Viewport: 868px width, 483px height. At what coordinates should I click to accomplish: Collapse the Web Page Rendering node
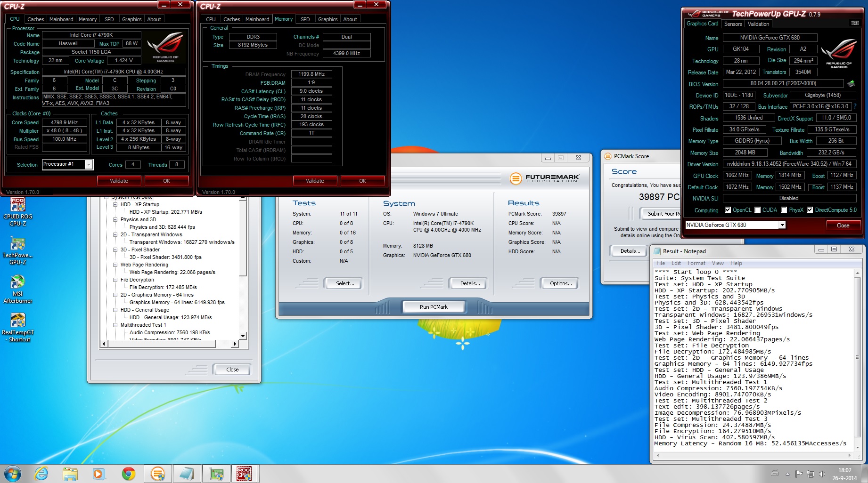point(115,265)
